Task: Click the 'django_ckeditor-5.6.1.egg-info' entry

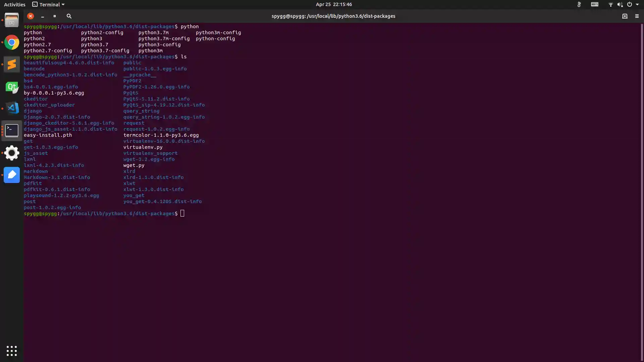Action: [69, 123]
